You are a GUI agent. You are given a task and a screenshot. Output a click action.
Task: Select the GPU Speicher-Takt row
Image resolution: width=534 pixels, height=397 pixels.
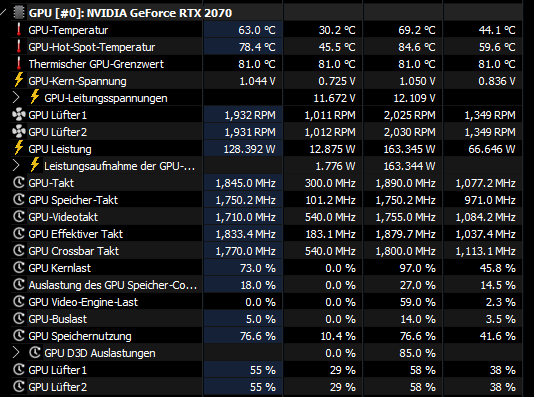(x=267, y=200)
